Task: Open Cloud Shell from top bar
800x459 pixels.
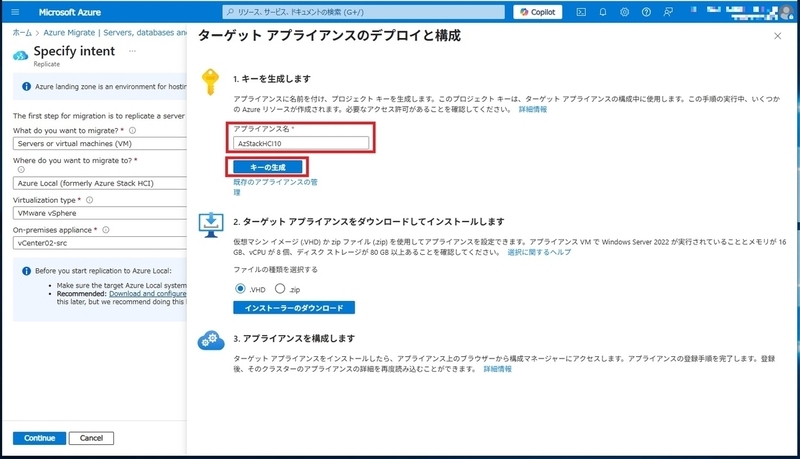Action: tap(581, 12)
